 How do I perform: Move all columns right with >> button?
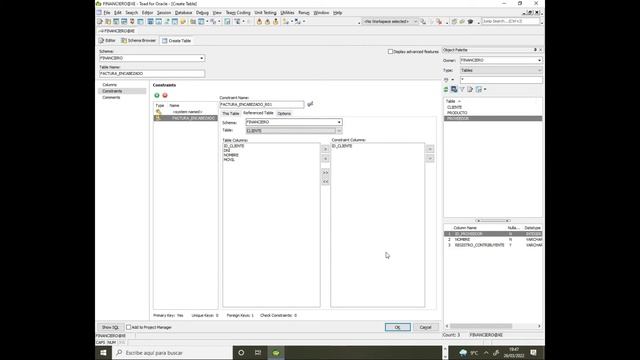click(325, 172)
